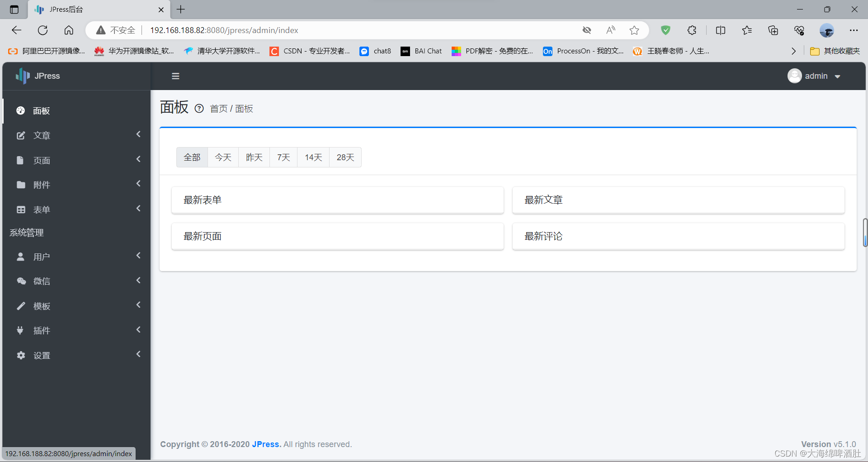This screenshot has width=868, height=462.
Task: Open the collections icon in browser toolbar
Action: pyautogui.click(x=773, y=30)
